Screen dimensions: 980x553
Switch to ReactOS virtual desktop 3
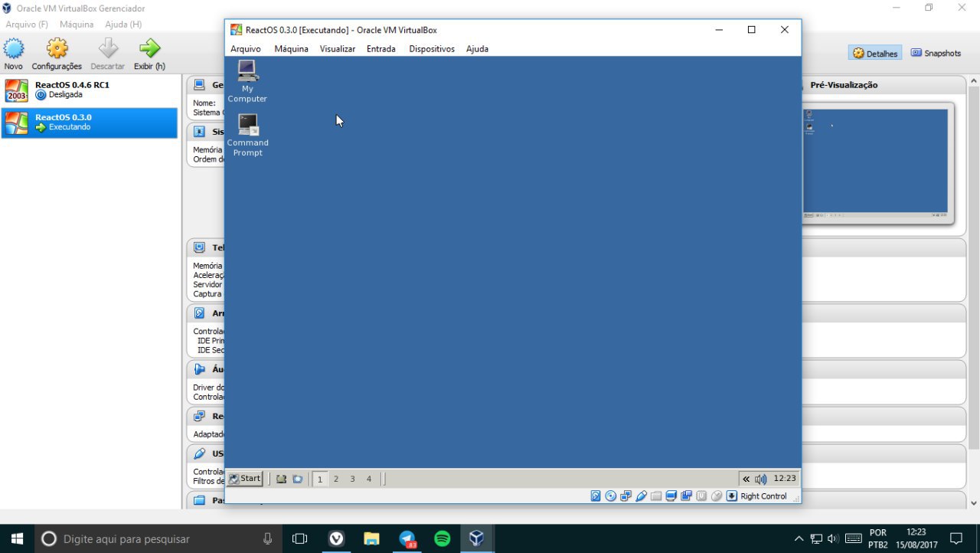click(x=352, y=479)
